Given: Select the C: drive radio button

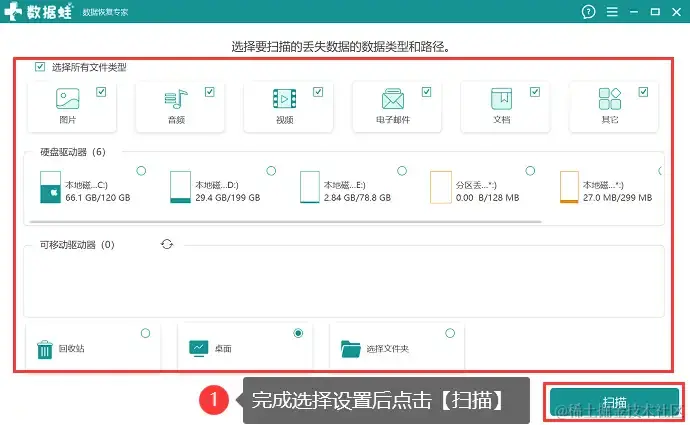Looking at the screenshot, I should click(141, 171).
